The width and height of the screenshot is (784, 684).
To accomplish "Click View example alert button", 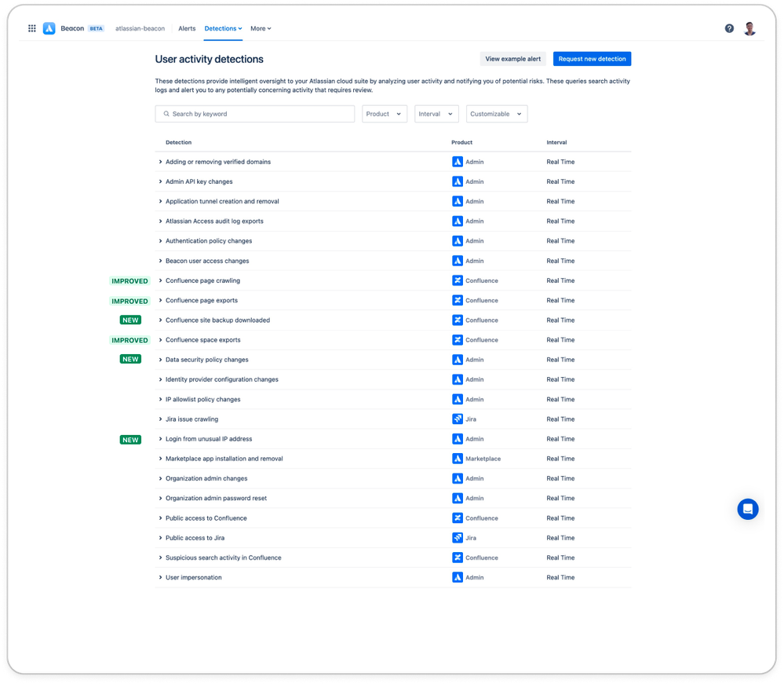I will [513, 59].
